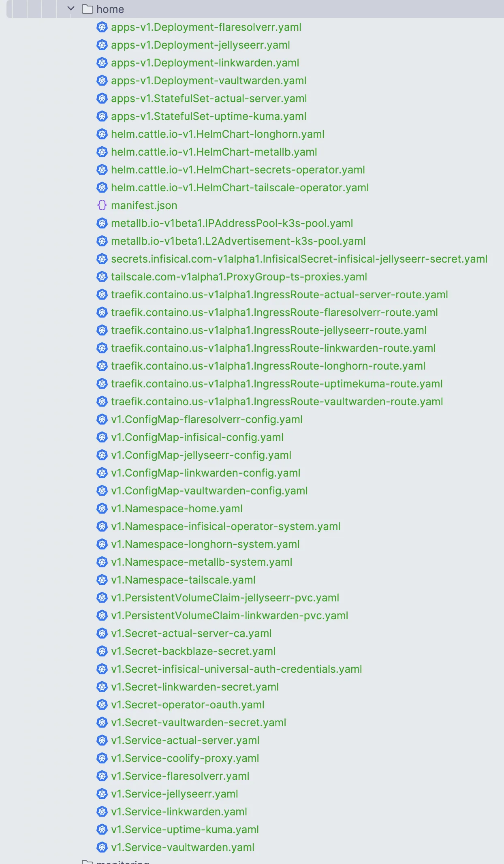
Task: Click the Kubernetes icon beside v1.Secret-backblaze-secret.yaml
Action: [x=101, y=651]
